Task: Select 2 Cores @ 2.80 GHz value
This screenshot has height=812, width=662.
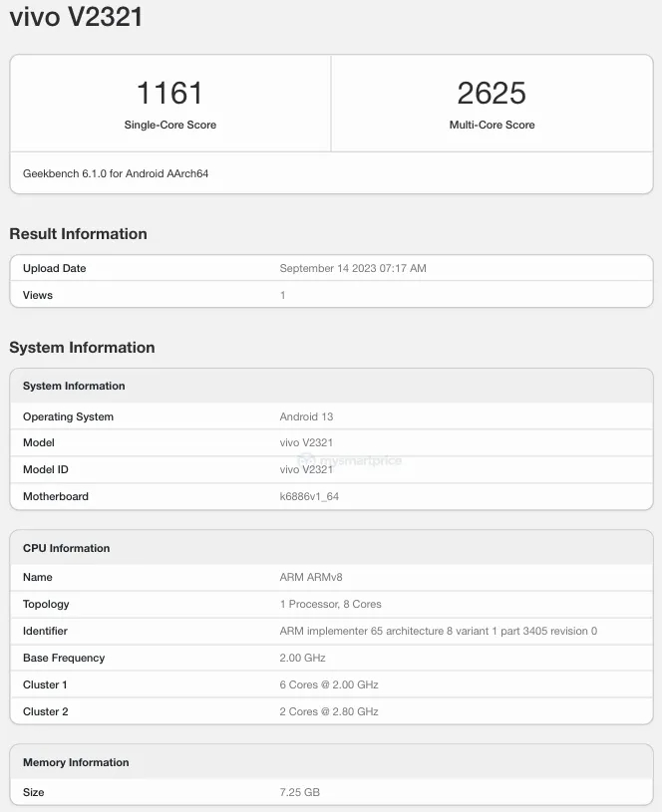Action: point(329,712)
